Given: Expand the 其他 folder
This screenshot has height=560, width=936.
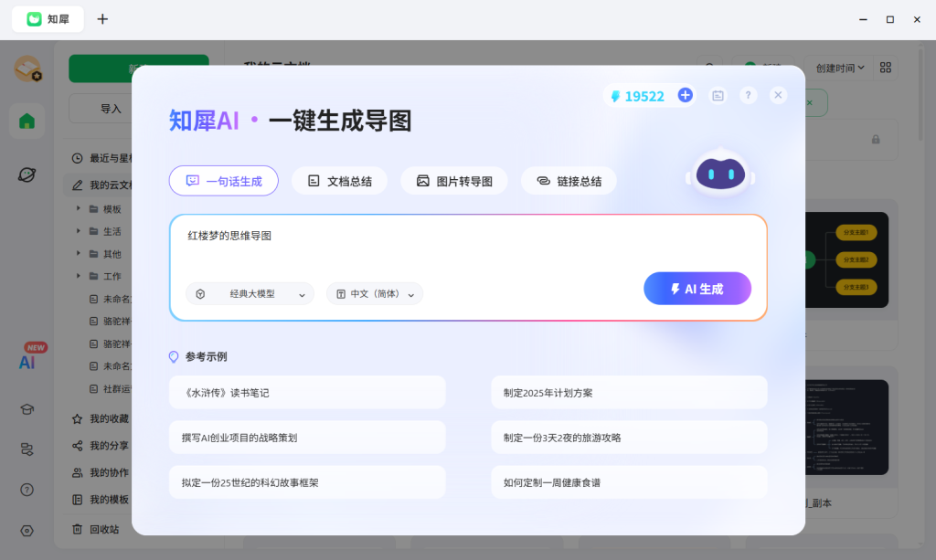Looking at the screenshot, I should coord(79,253).
